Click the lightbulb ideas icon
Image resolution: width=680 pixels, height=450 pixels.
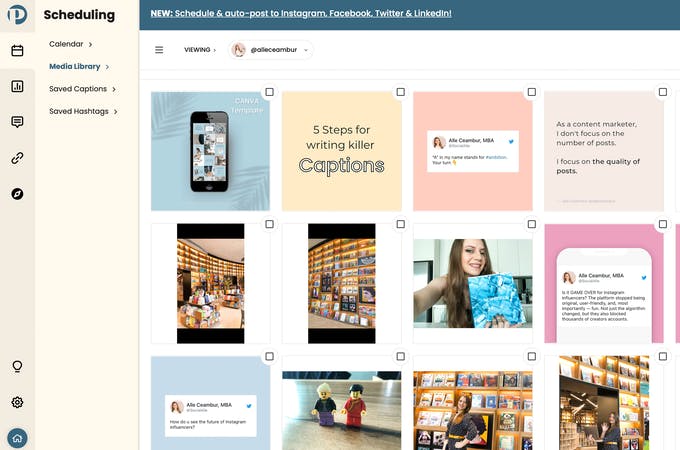[x=17, y=366]
